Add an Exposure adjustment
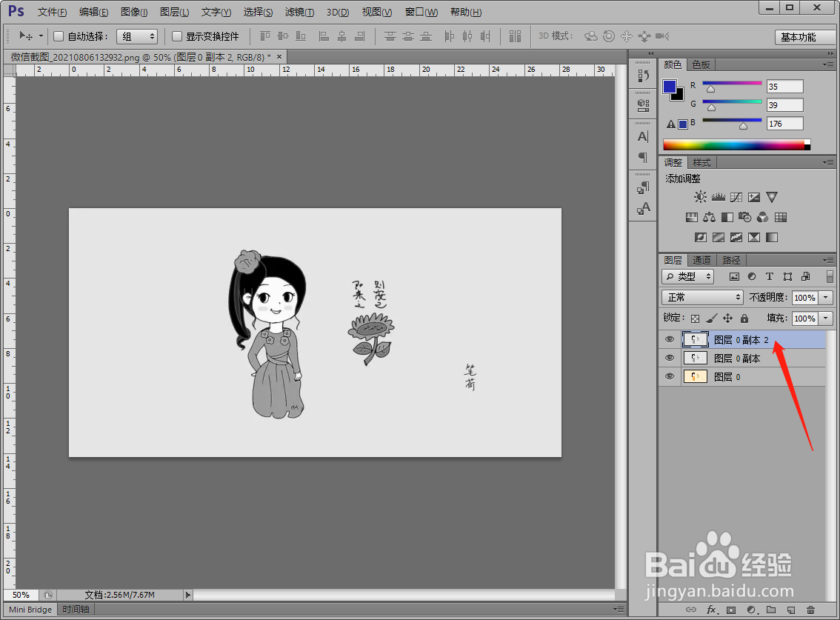The image size is (840, 620). click(754, 197)
